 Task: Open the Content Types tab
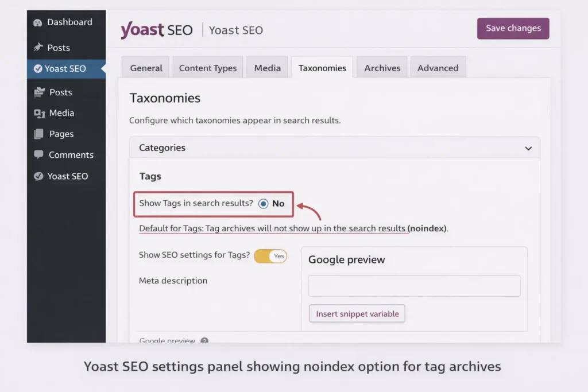pos(207,67)
